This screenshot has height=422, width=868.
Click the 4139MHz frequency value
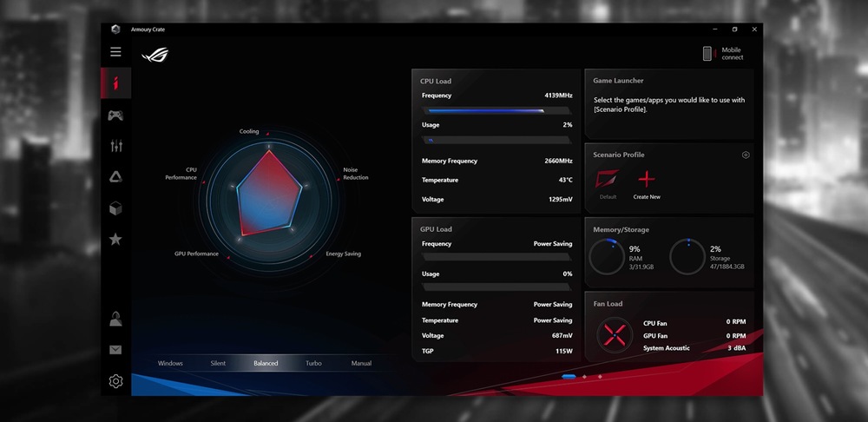tap(558, 96)
